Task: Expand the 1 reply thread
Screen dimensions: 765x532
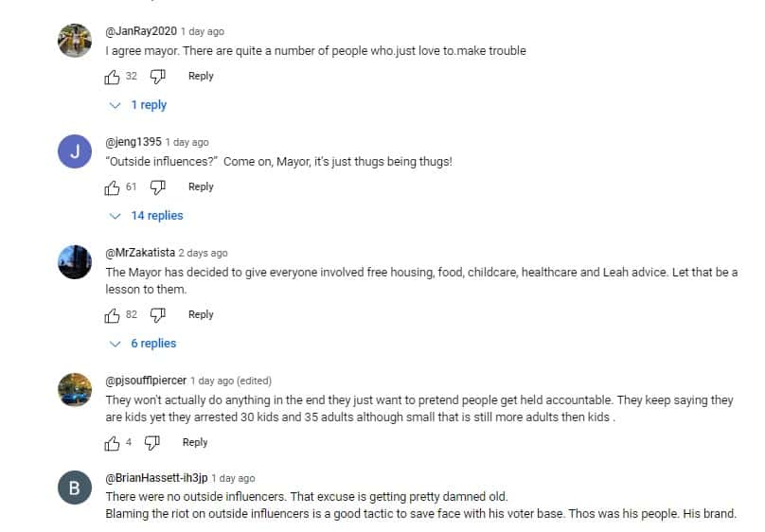Action: (x=139, y=105)
